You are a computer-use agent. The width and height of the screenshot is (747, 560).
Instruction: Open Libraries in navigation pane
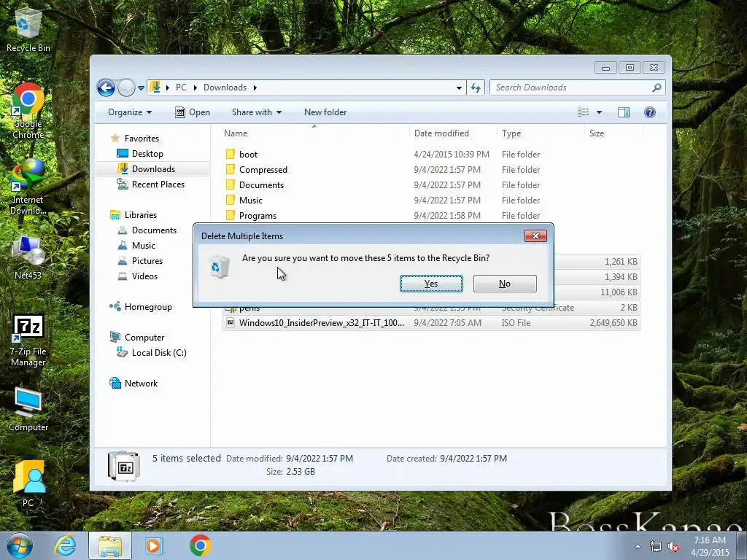[133, 215]
